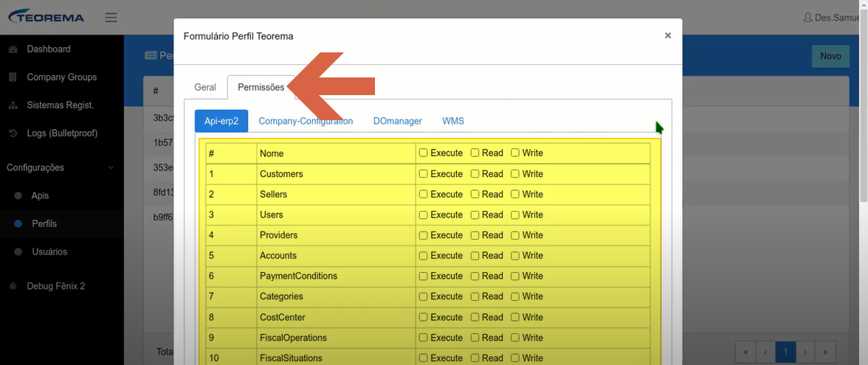Image resolution: width=868 pixels, height=365 pixels.
Task: Enable Execute for Providers
Action: [x=424, y=235]
